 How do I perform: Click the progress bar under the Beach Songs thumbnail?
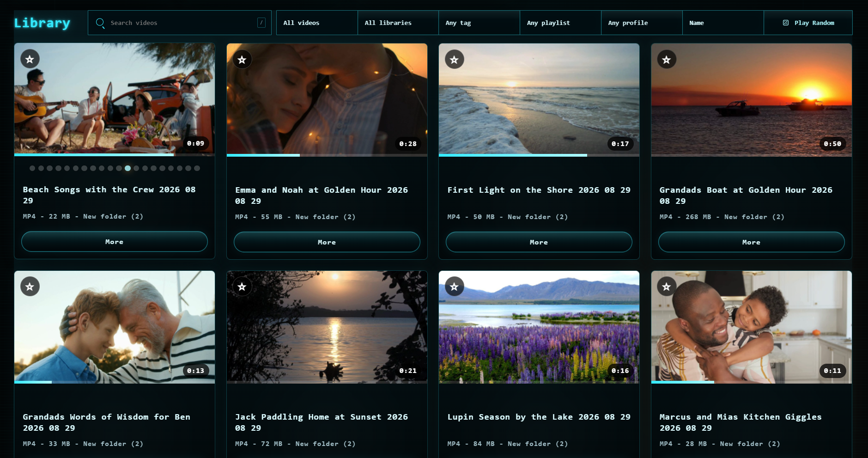[x=115, y=155]
